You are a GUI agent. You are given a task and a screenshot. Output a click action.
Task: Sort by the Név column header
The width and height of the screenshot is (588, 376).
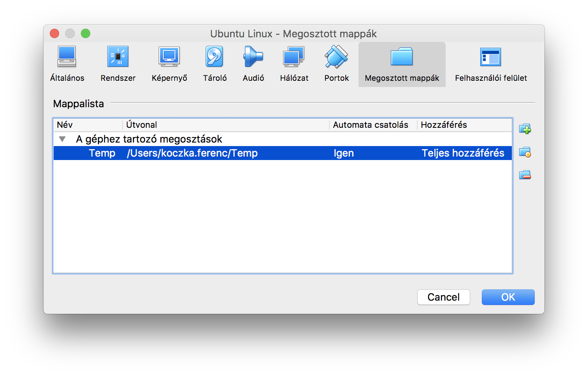coord(88,125)
